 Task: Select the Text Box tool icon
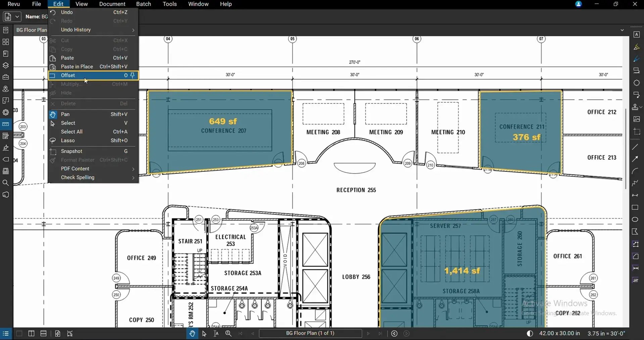pyautogui.click(x=636, y=35)
